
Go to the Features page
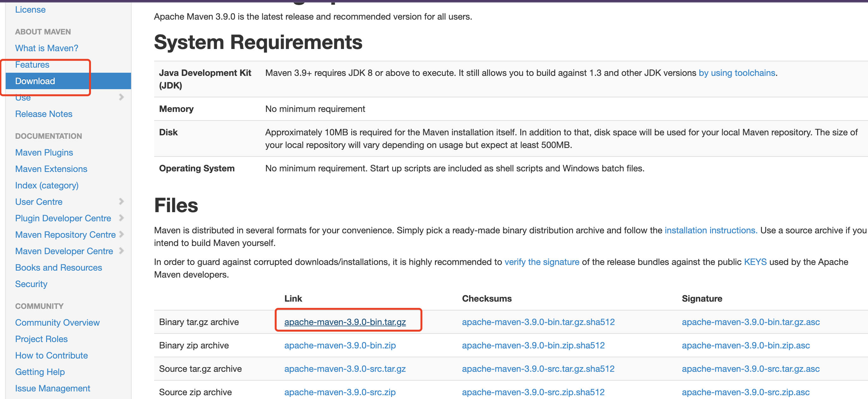point(32,64)
